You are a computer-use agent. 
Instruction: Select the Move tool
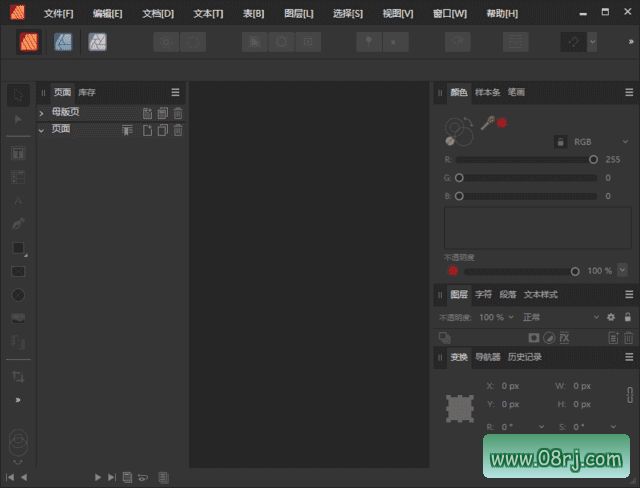click(x=18, y=95)
